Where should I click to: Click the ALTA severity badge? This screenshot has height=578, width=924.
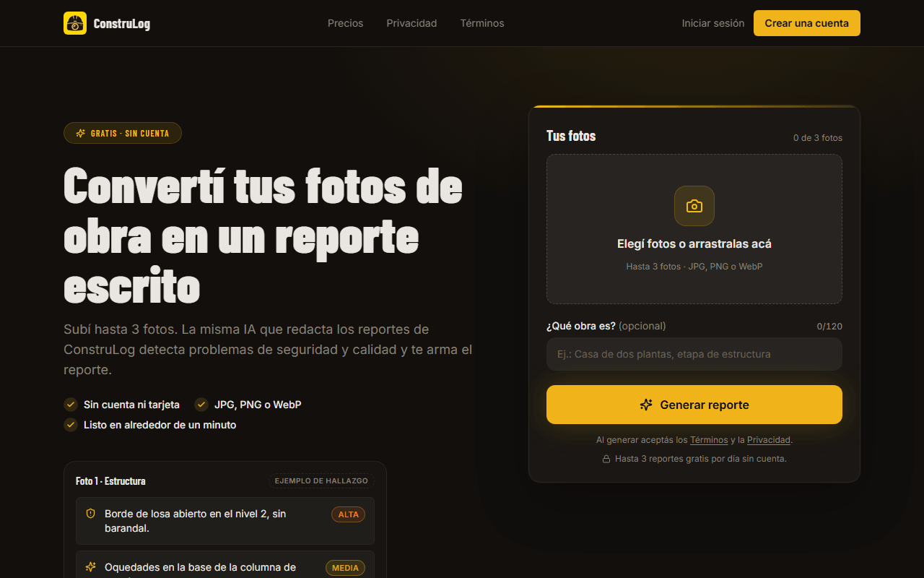tap(349, 514)
